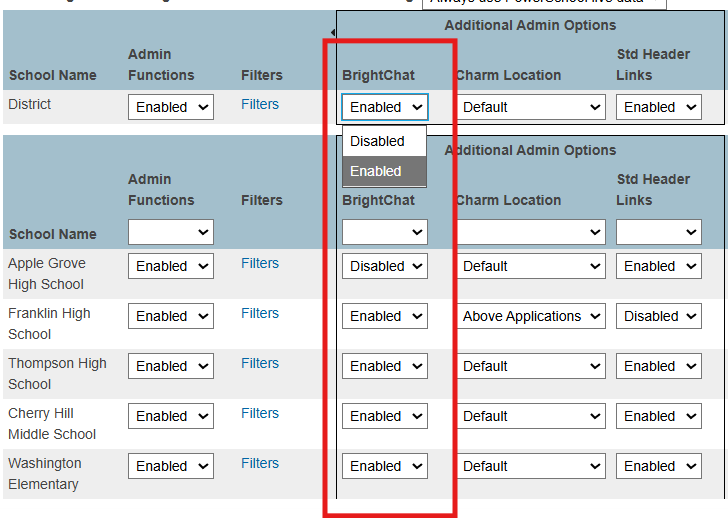The height and width of the screenshot is (518, 728).
Task: Open Franklin High BrightChat dropdown
Action: tap(385, 316)
